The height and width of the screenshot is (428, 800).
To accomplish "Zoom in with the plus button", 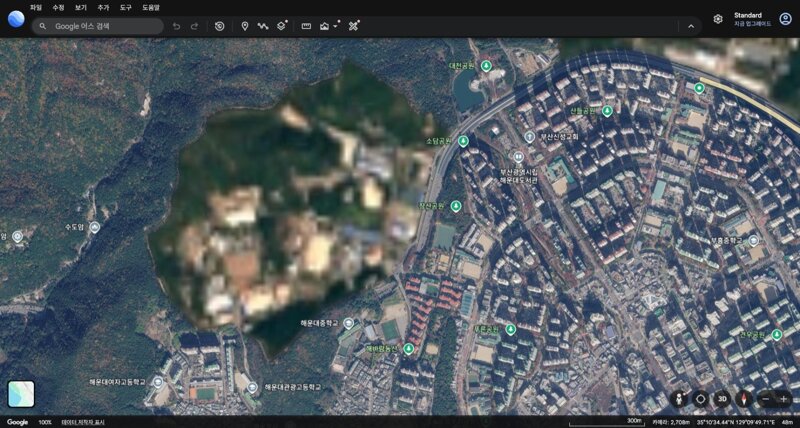I will [x=784, y=399].
